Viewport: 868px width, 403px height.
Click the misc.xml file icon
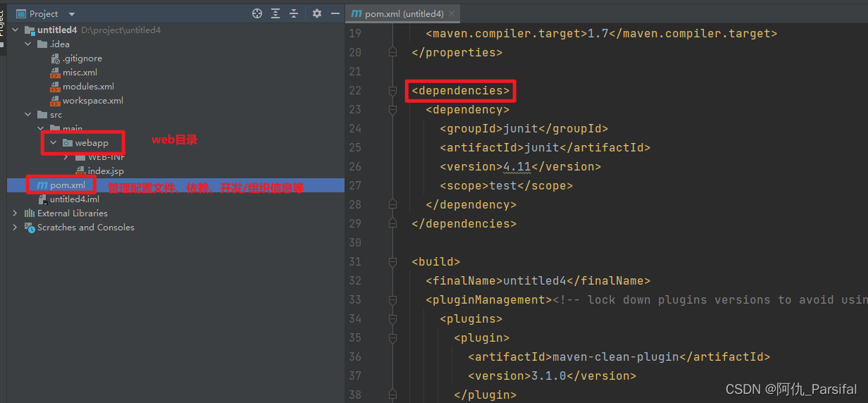pos(56,73)
